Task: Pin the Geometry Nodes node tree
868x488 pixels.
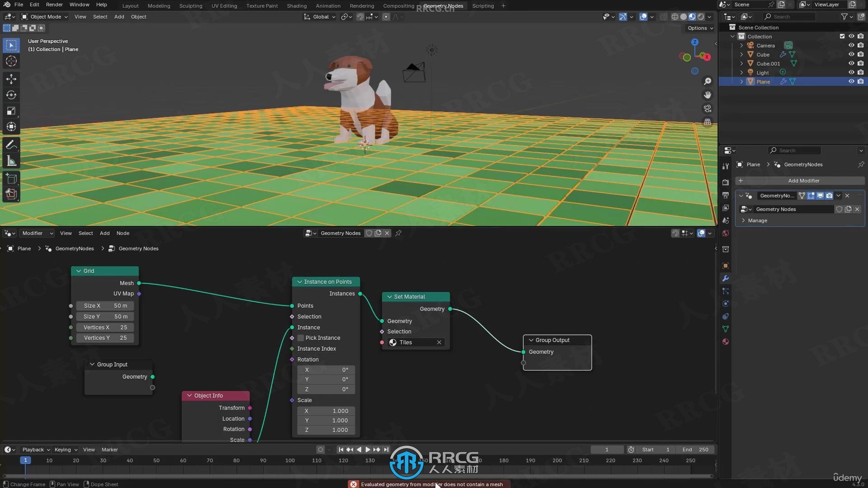Action: coord(398,233)
